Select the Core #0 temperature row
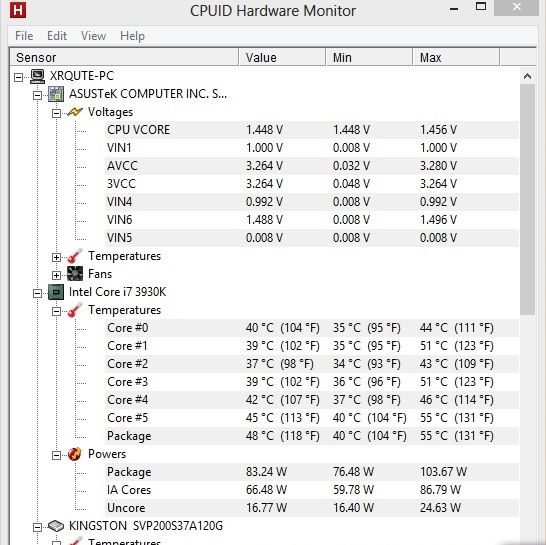The image size is (546, 545). (312, 328)
